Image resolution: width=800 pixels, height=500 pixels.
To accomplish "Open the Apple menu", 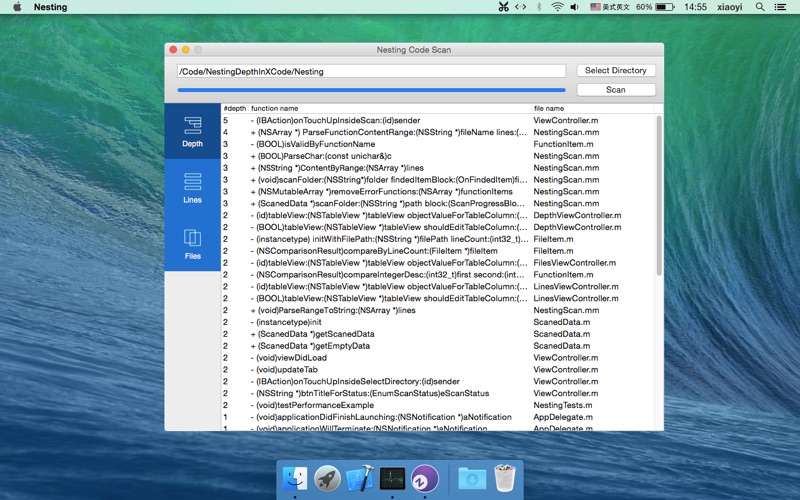I will coord(17,7).
